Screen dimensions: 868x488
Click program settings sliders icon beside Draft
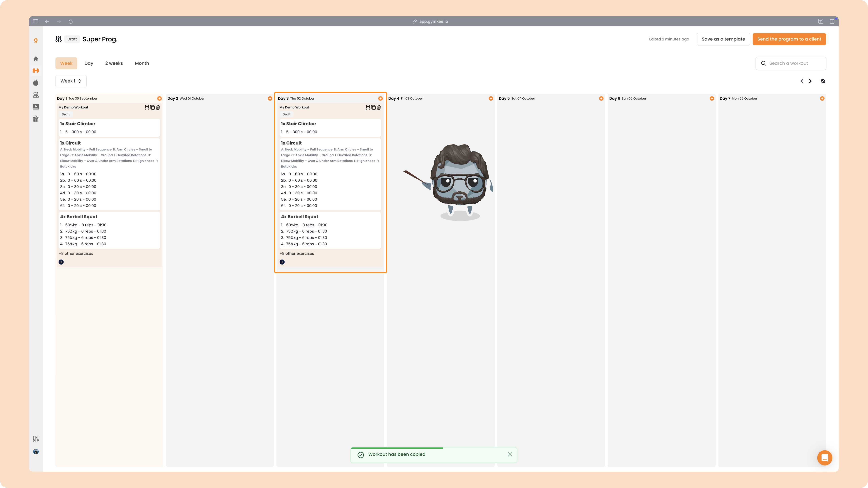pos(59,39)
